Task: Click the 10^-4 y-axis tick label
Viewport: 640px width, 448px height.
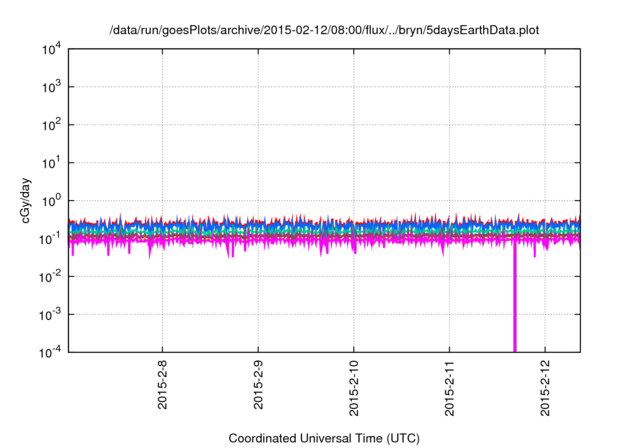Action: (x=50, y=352)
